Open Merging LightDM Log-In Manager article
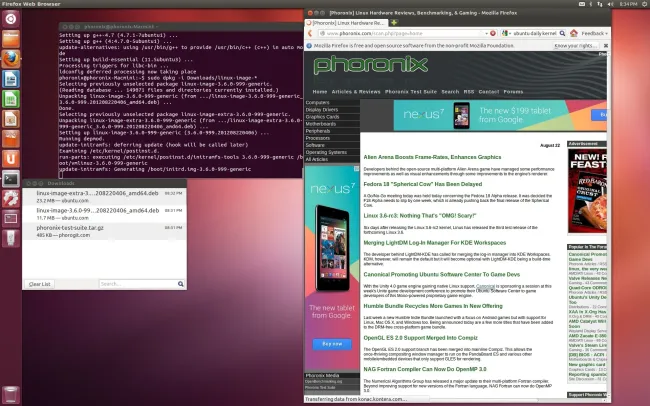The height and width of the screenshot is (406, 650). (x=434, y=243)
